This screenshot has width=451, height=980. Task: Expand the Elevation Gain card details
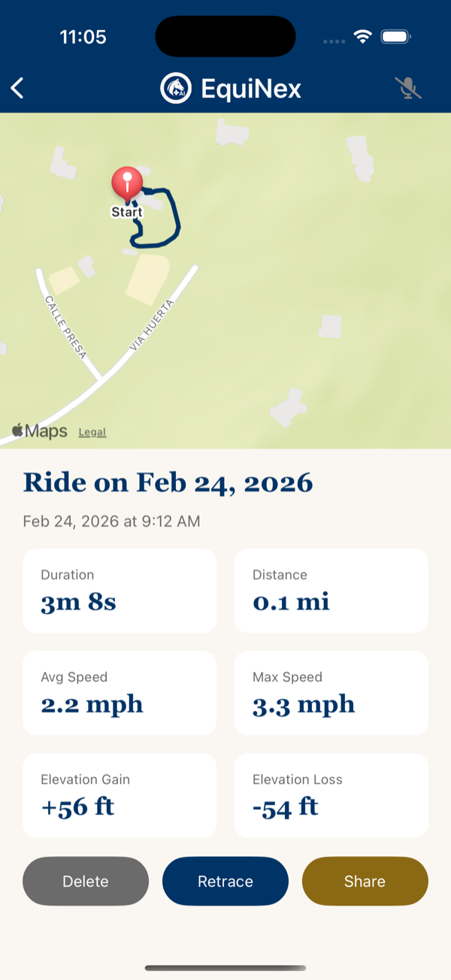(x=120, y=795)
